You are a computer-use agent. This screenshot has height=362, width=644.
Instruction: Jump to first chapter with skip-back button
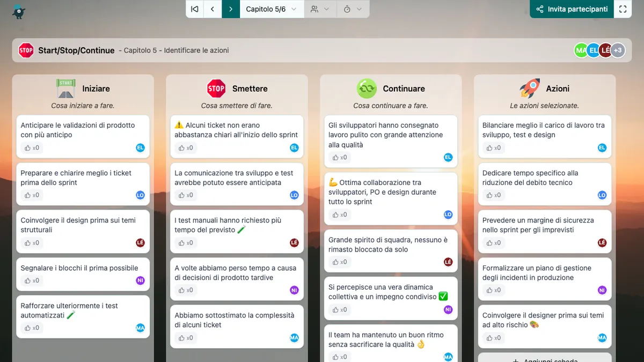(195, 9)
